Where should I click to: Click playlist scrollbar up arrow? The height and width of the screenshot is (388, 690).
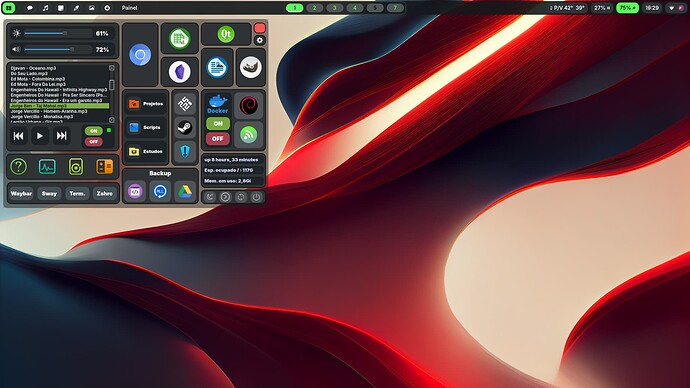point(112,68)
